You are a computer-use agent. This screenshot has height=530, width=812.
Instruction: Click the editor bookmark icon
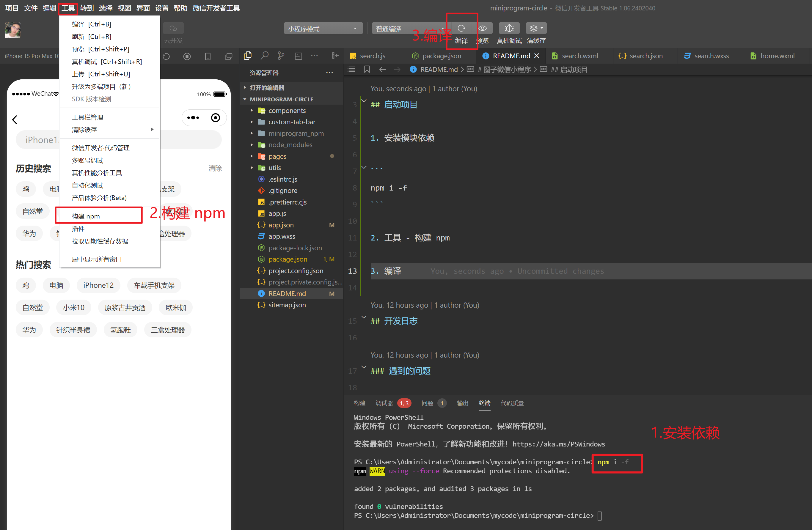point(367,70)
